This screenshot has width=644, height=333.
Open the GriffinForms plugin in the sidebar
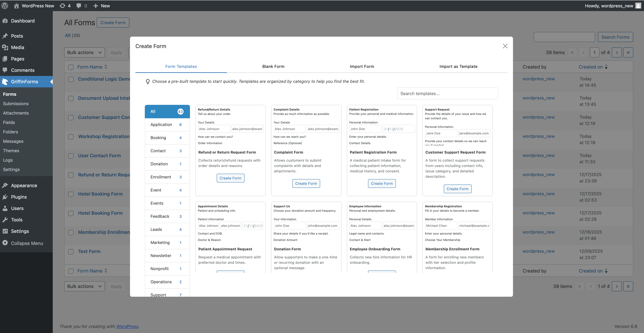click(x=24, y=81)
